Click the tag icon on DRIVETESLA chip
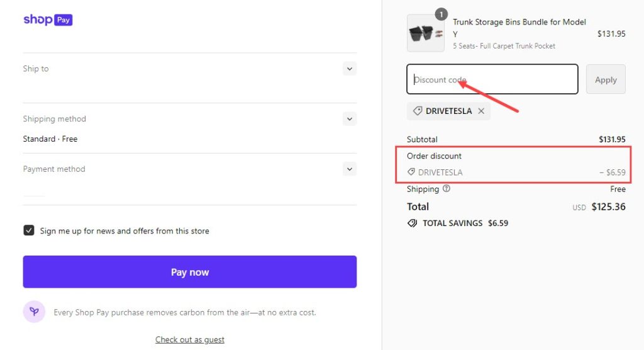644x350 pixels. click(418, 111)
